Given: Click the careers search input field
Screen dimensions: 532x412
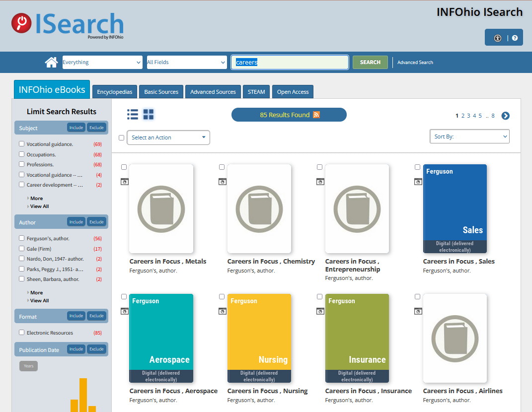Looking at the screenshot, I should (290, 62).
